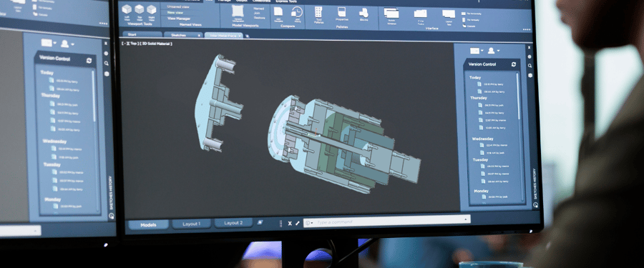
Task: Open Monday's version by josh on main monitor
Action: coord(496,197)
